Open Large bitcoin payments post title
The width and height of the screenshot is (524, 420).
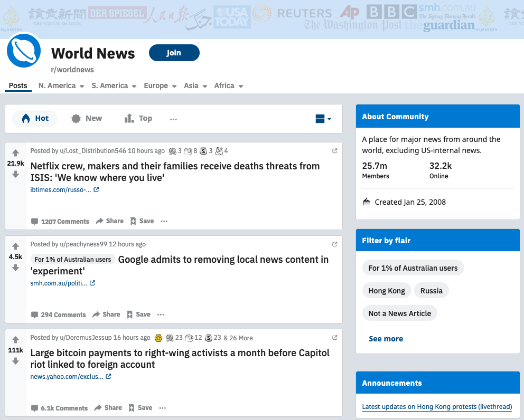(180, 359)
